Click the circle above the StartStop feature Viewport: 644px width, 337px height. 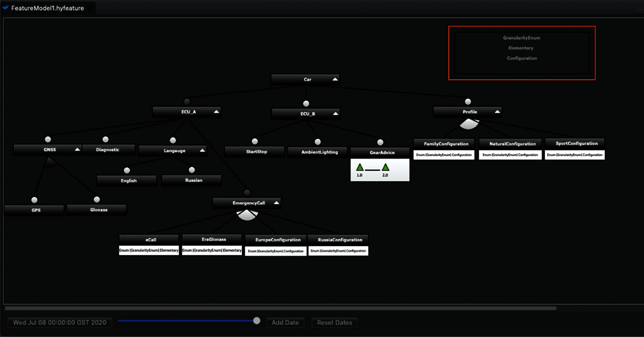[255, 141]
